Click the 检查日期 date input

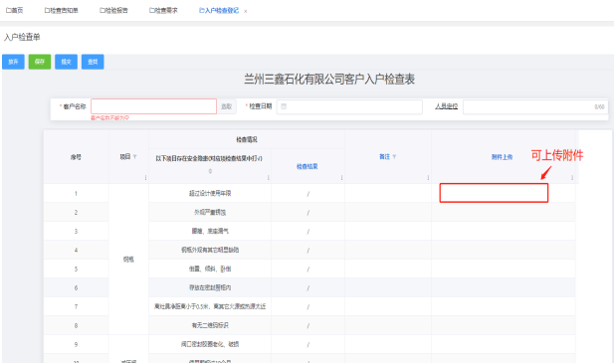click(349, 106)
